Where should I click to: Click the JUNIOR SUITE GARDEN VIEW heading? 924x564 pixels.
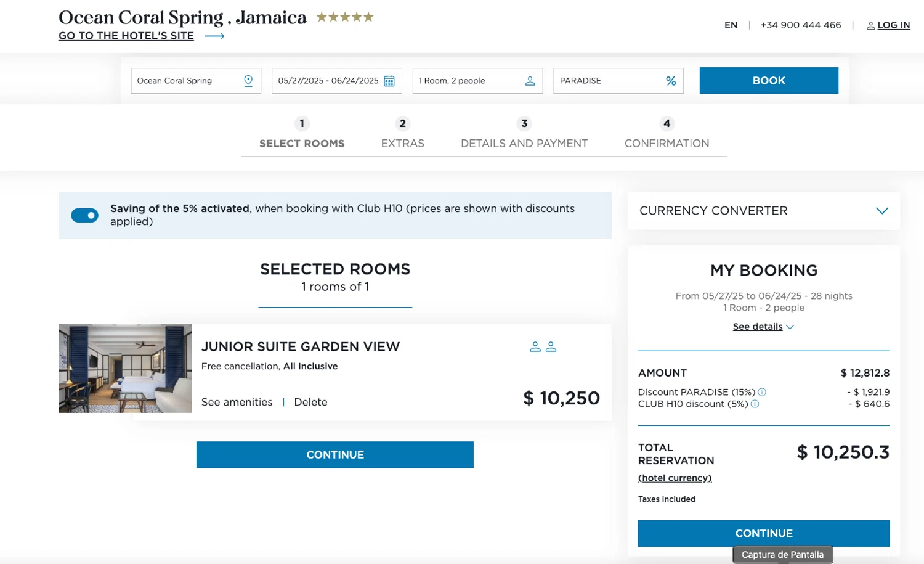[x=301, y=346]
